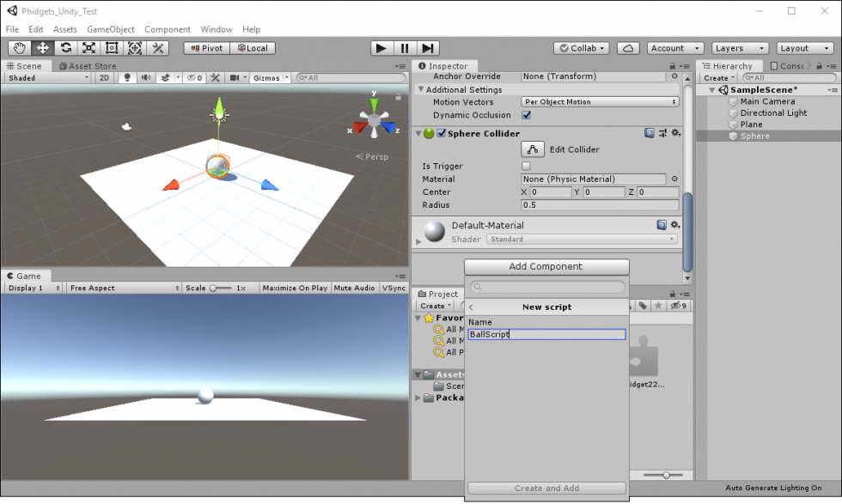Screen dimensions: 842x504
Task: Select the Hand tool in toolbar
Action: pos(19,48)
